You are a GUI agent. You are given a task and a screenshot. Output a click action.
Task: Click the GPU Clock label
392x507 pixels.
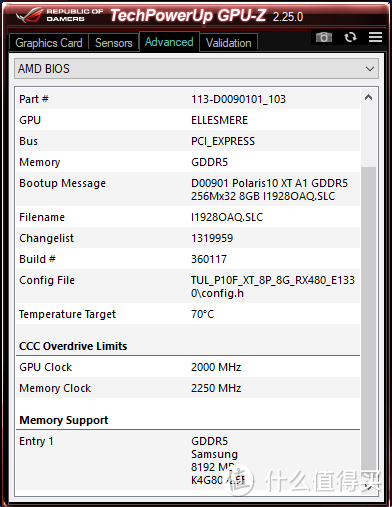tap(46, 367)
